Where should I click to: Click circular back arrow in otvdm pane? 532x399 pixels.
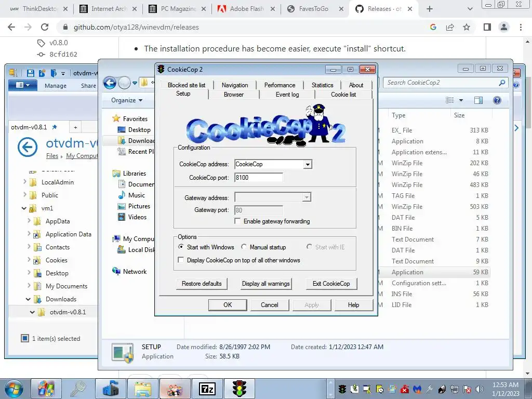point(28,147)
